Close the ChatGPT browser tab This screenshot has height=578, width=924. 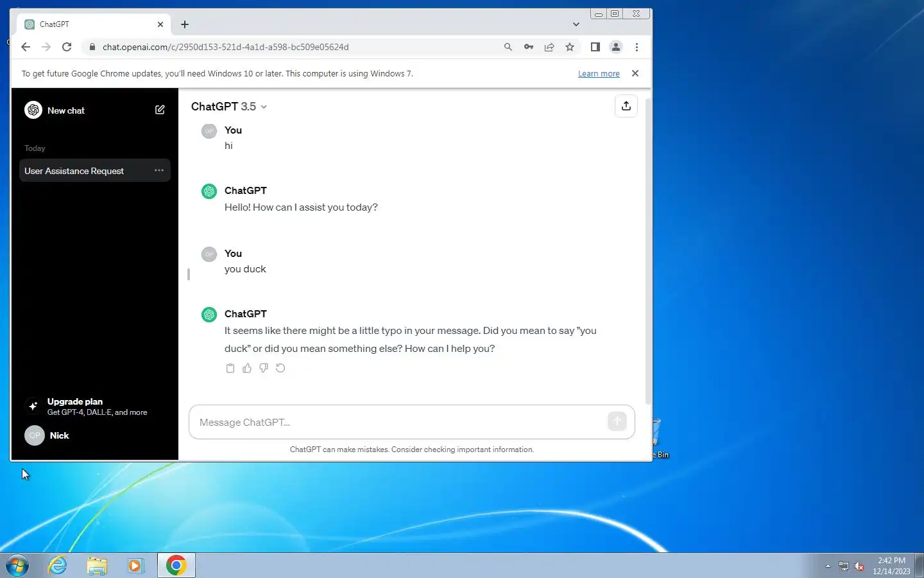click(160, 24)
